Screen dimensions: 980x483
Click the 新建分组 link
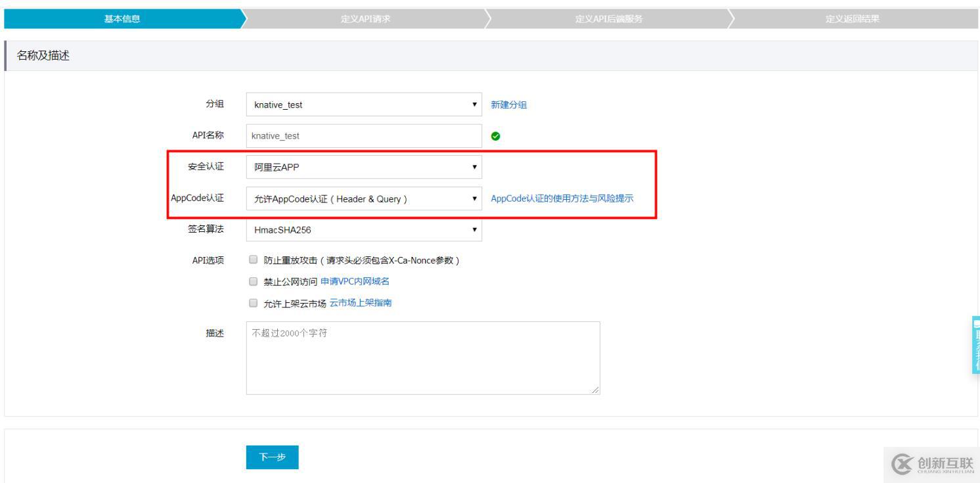[508, 104]
